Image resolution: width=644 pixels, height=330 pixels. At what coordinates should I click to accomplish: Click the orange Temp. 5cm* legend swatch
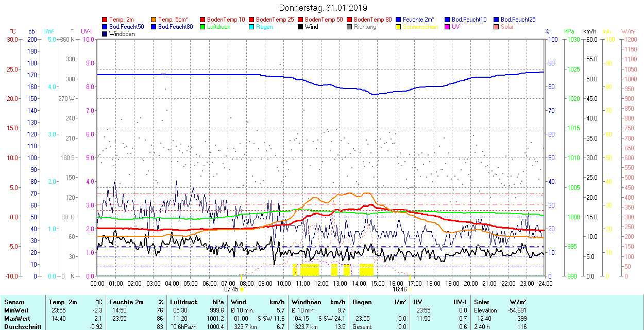154,20
